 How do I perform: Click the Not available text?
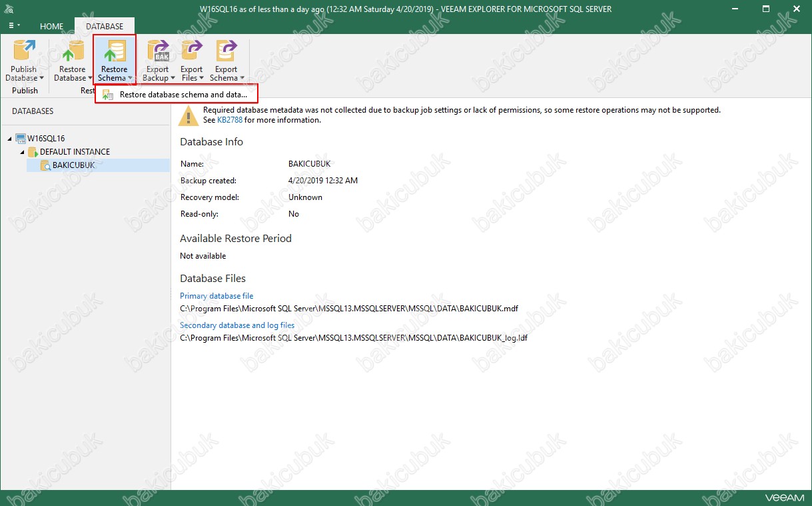(x=203, y=256)
